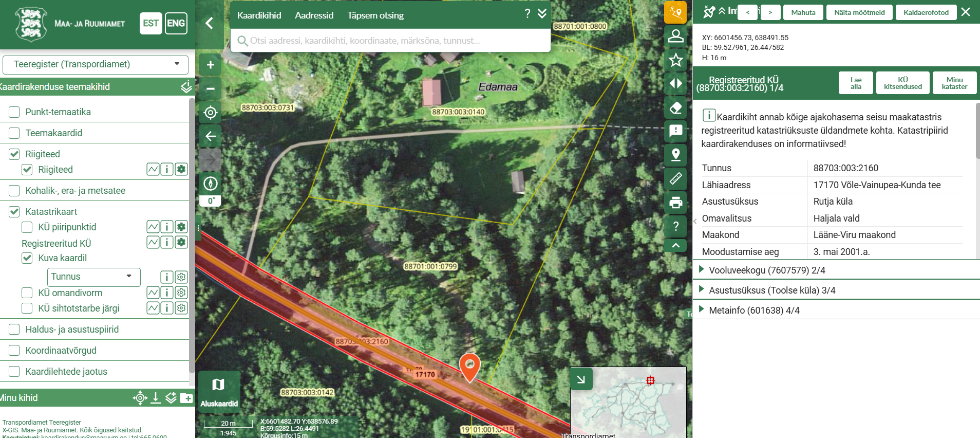Open the Teeregister (Transpordiamet) dropdown
This screenshot has height=438, width=980.
96,65
